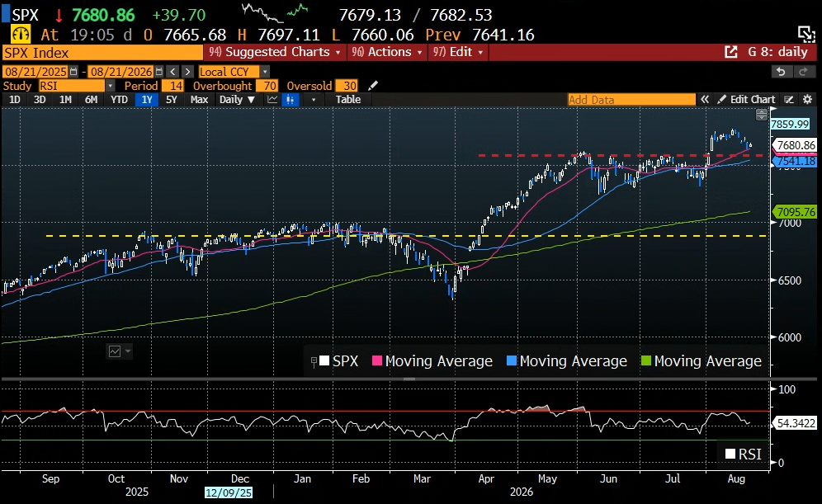Toggle the SPX legend entry
Screen dimensions: 822x504
click(338, 361)
